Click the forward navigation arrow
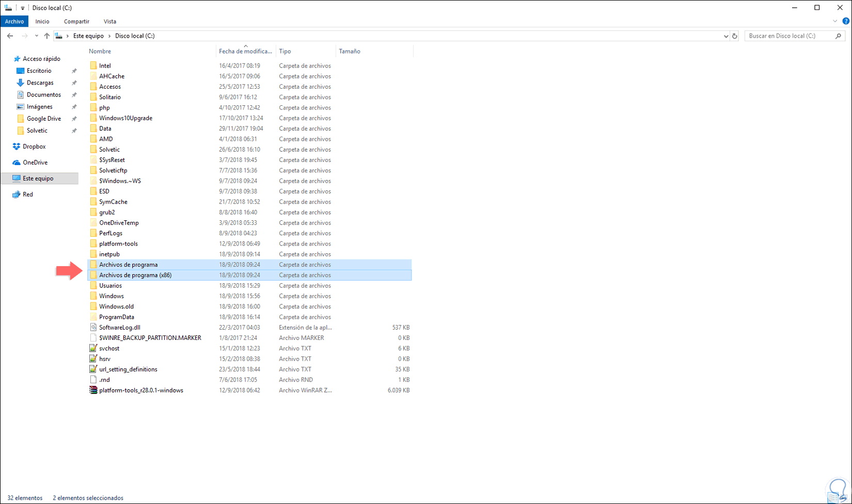This screenshot has height=504, width=852. click(24, 36)
